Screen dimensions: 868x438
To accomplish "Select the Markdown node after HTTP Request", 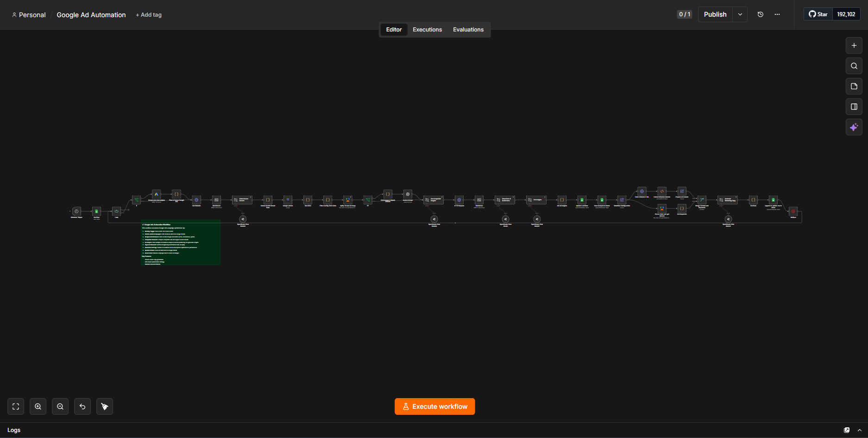I will click(x=479, y=200).
